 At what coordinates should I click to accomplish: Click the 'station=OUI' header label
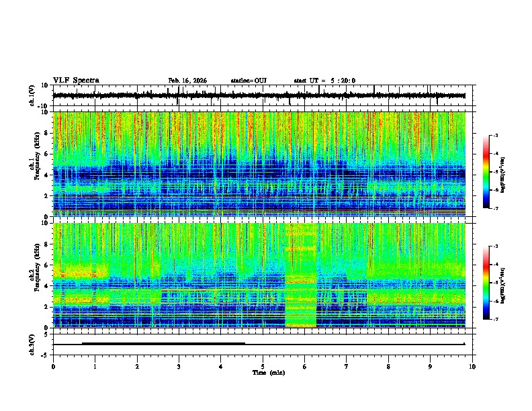(249, 81)
